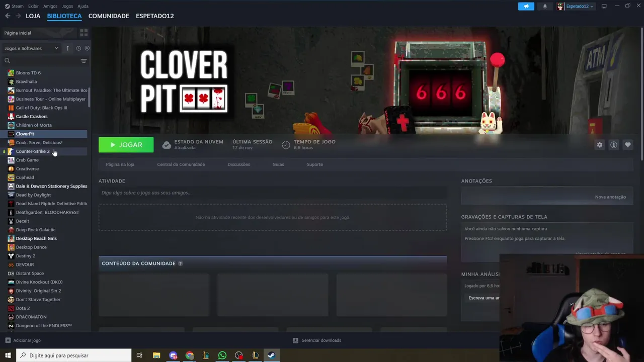Open game settings gear icon
The width and height of the screenshot is (644, 362).
[600, 145]
